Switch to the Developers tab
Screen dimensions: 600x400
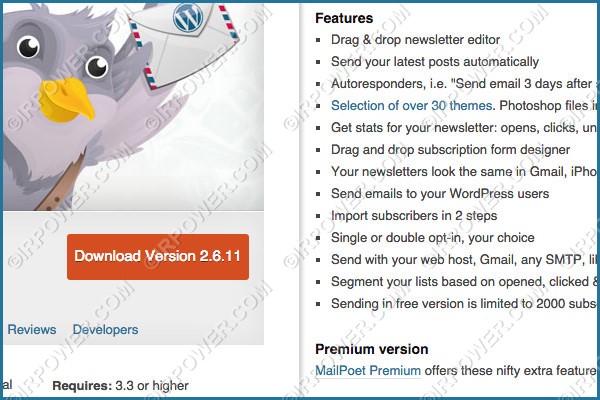(106, 330)
